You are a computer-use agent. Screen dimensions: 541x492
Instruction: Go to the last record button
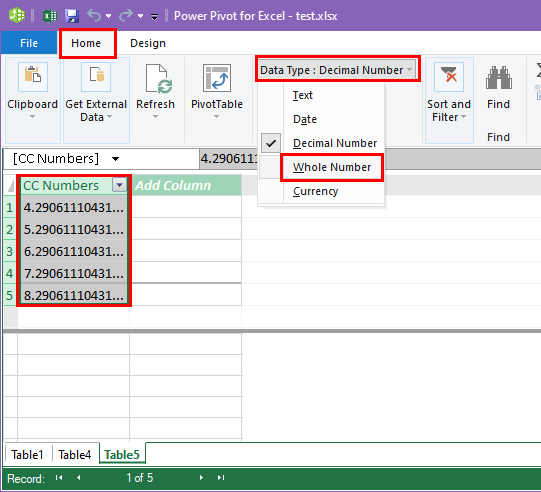coord(221,478)
